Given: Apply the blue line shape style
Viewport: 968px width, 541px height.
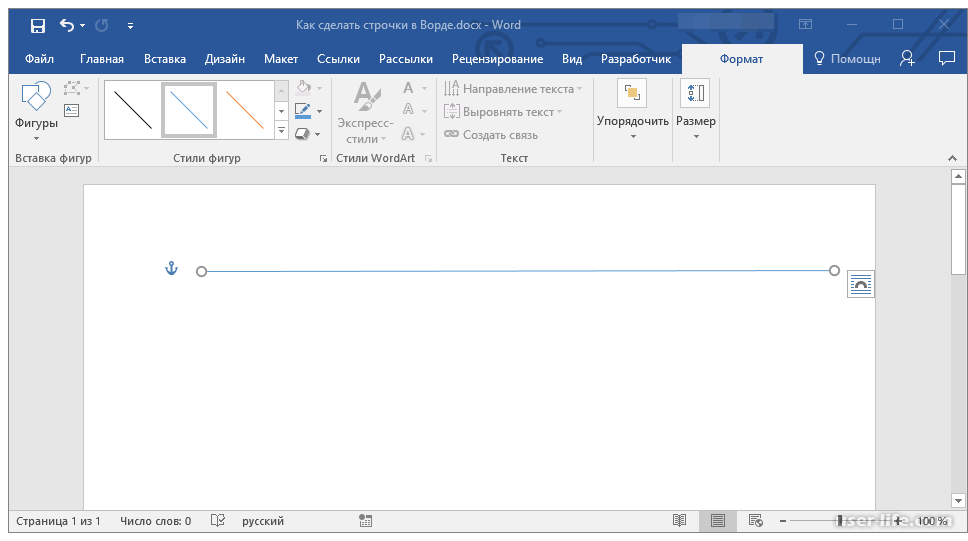Looking at the screenshot, I should (189, 111).
